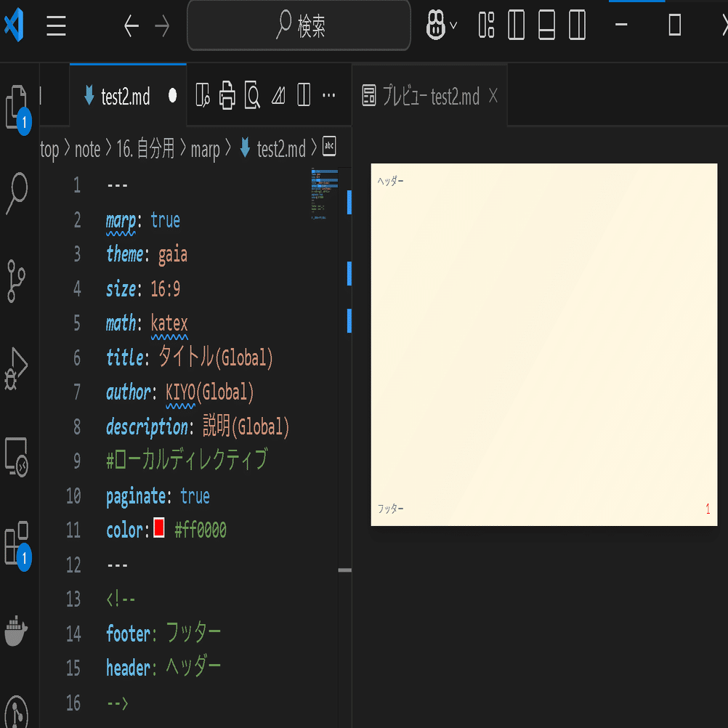Viewport: 728px width, 728px height.
Task: Switch to the test2.md editor tab
Action: pyautogui.click(x=128, y=96)
